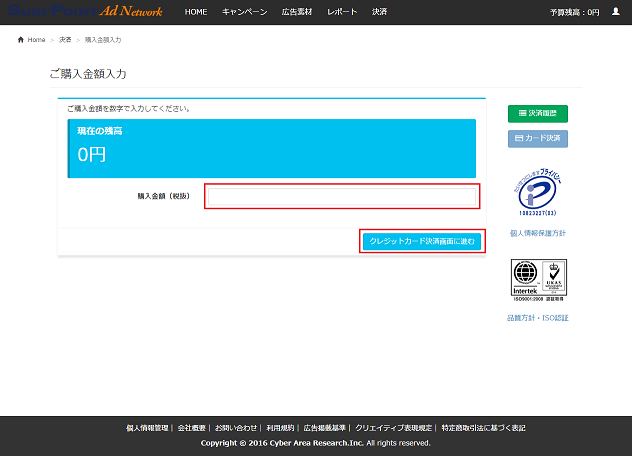Viewport: 632px width, 456px height.
Task: Open the キャンペーン menu
Action: (245, 12)
